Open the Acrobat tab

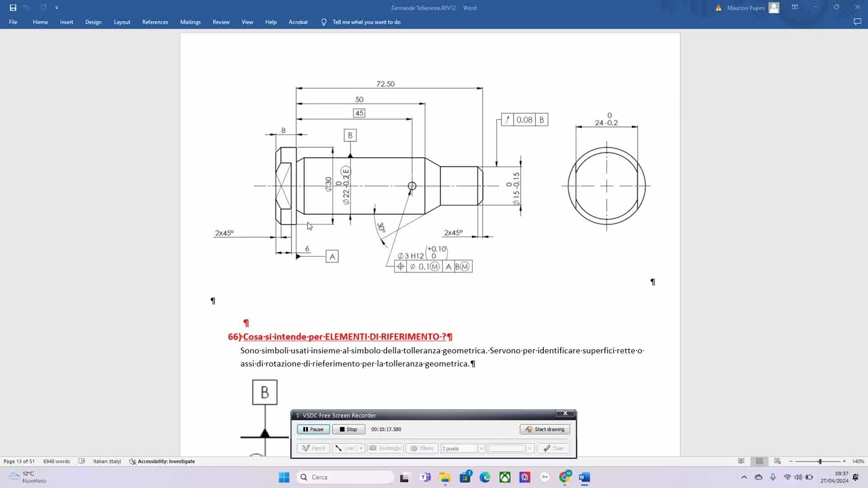tap(298, 22)
